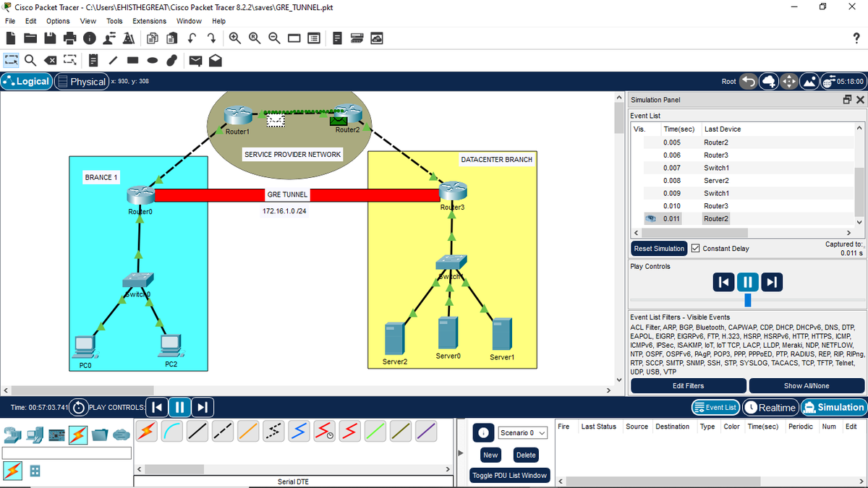Redo the last action
868x488 pixels.
[x=212, y=38]
